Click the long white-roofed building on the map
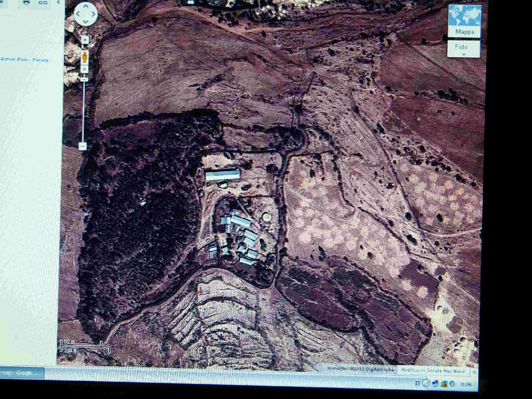This screenshot has height=399, width=532. tap(223, 175)
